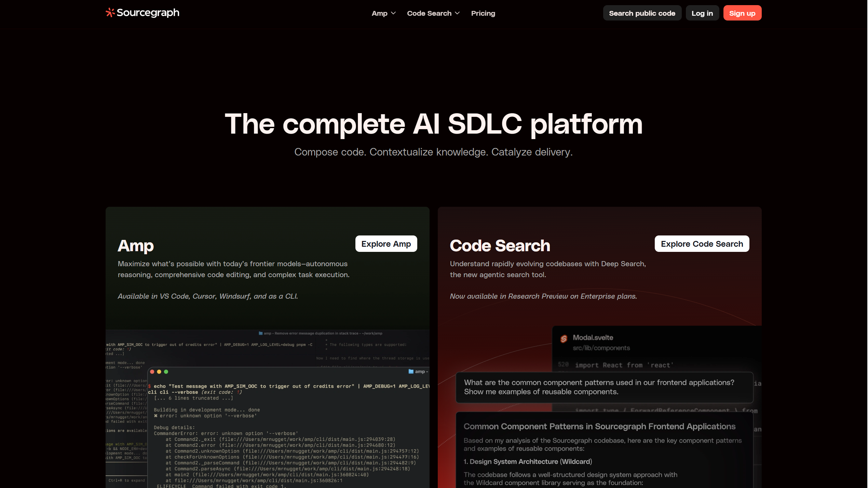Screen dimensions: 868x488
Task: Go to the Pricing page
Action: 483,13
